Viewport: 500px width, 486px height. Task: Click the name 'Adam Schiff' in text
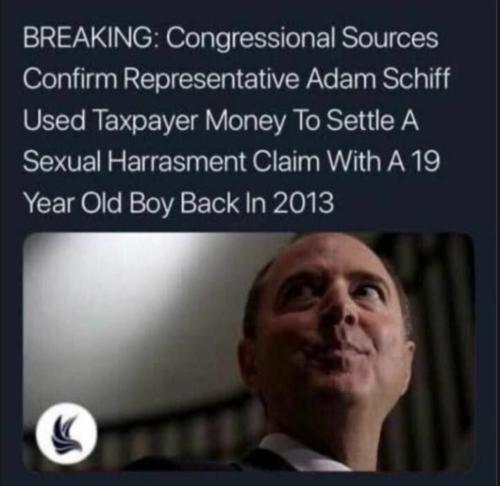[378, 79]
